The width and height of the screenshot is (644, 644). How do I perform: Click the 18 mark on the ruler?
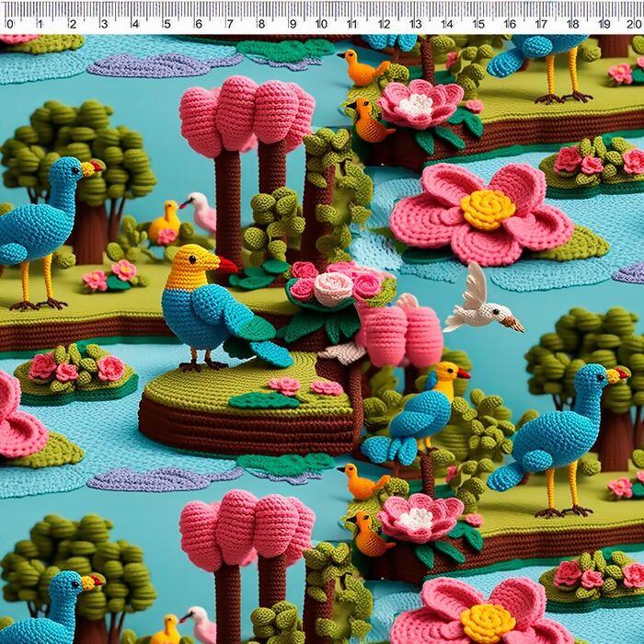pos(571,22)
